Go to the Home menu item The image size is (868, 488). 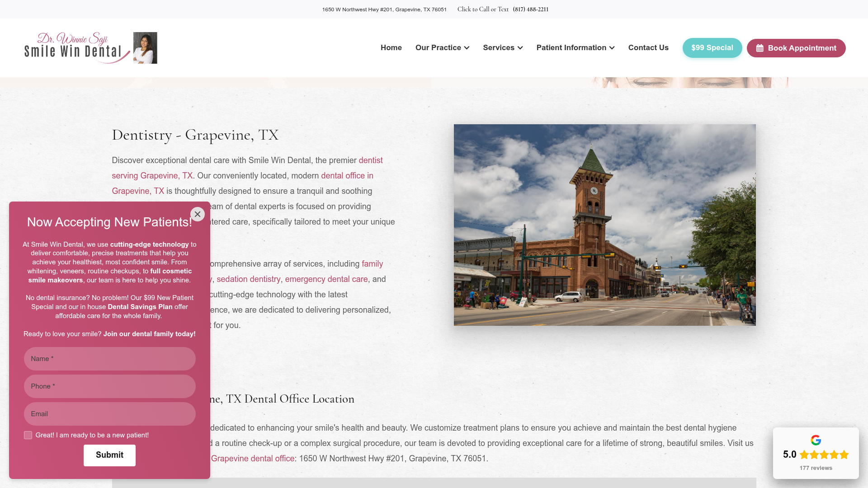click(391, 48)
